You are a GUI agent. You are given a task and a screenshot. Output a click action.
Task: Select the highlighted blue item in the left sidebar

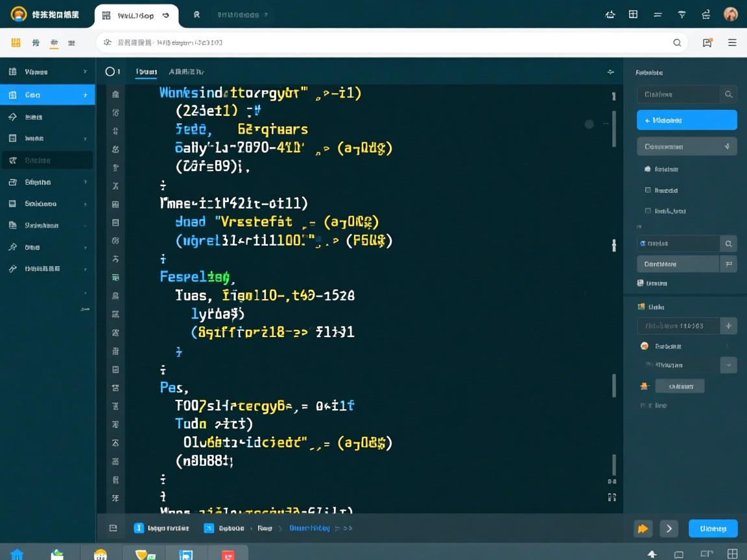pyautogui.click(x=47, y=95)
